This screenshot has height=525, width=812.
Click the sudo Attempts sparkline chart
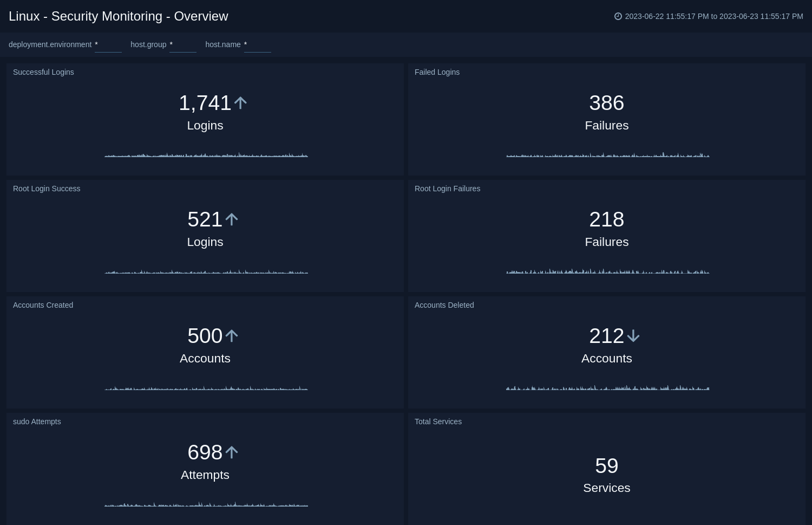[x=206, y=504]
